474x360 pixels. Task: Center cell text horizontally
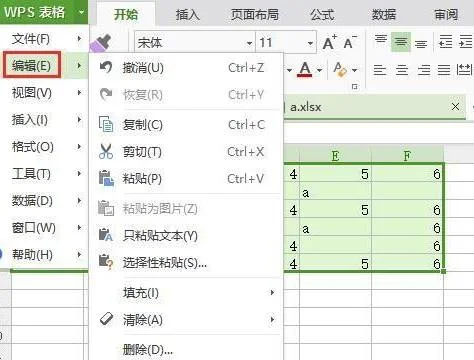coord(402,70)
